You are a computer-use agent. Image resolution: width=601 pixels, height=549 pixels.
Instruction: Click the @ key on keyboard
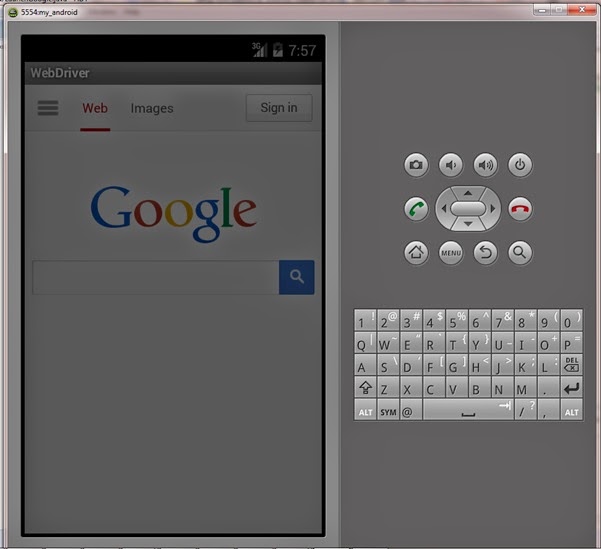[x=411, y=409]
